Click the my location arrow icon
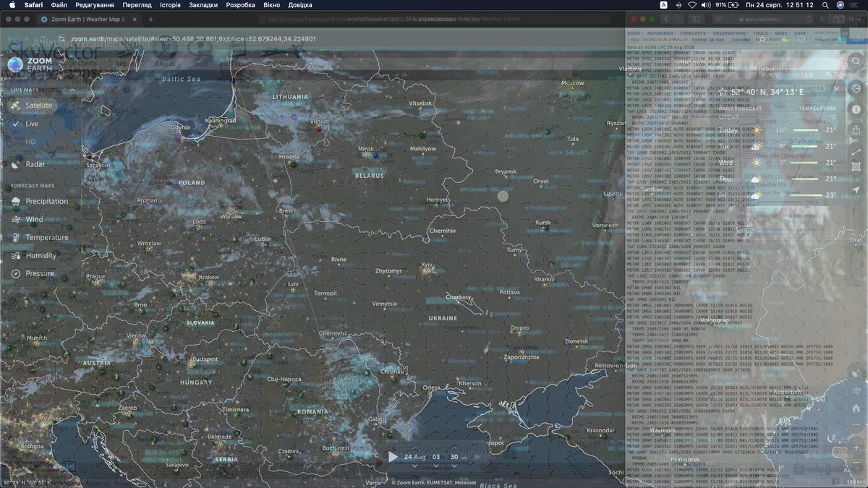Image resolution: width=868 pixels, height=488 pixels. pos(856,189)
